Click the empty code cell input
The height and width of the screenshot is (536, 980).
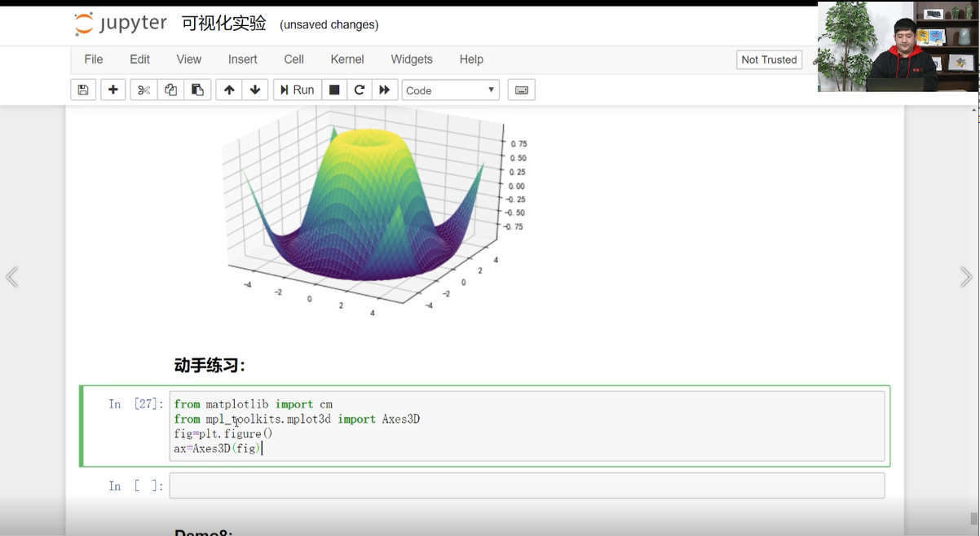527,486
